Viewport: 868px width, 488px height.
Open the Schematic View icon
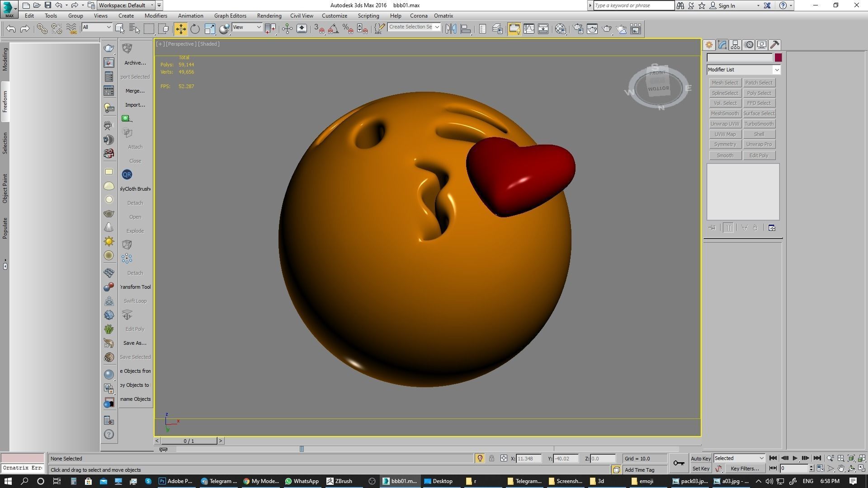pyautogui.click(x=543, y=29)
